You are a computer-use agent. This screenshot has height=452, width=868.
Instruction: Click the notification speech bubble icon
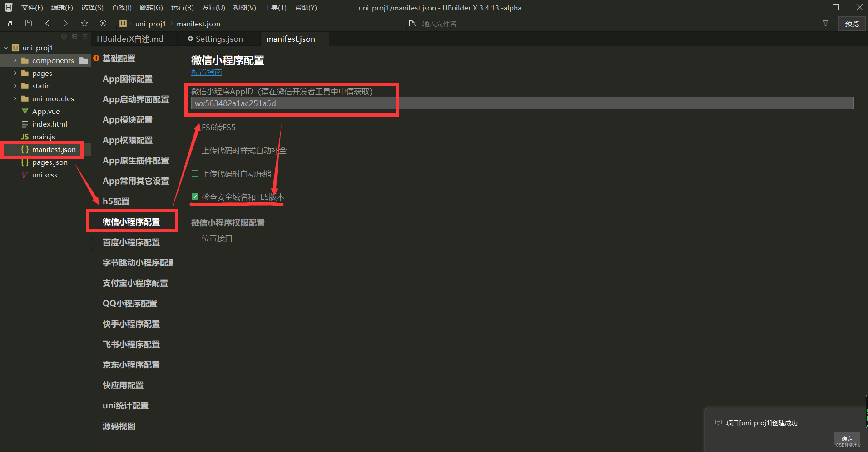pos(719,423)
